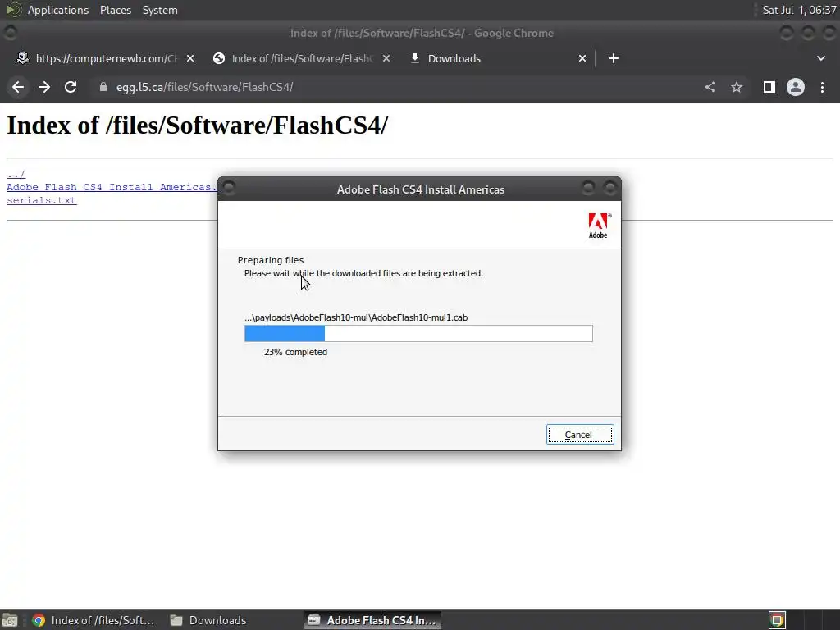Click the lock icon in address bar
840x630 pixels.
103,87
